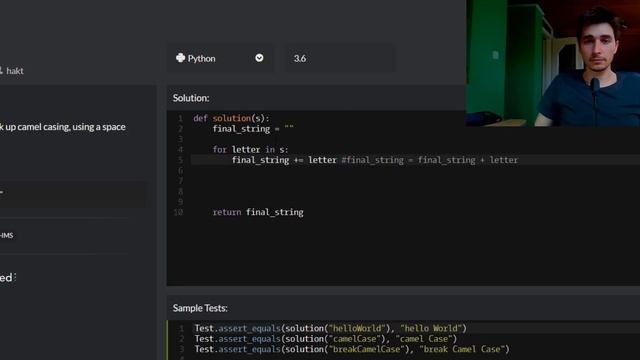Click line number 10 in solution editor
The width and height of the screenshot is (640, 360).
(x=178, y=212)
